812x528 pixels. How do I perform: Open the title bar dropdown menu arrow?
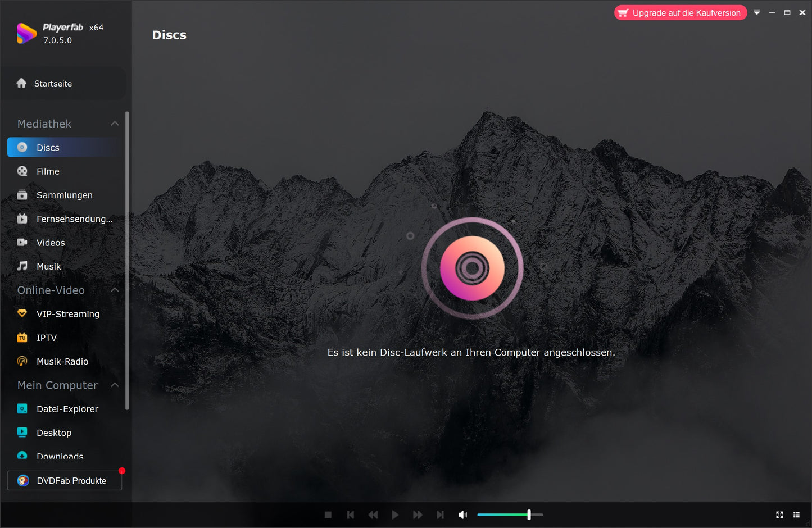757,12
